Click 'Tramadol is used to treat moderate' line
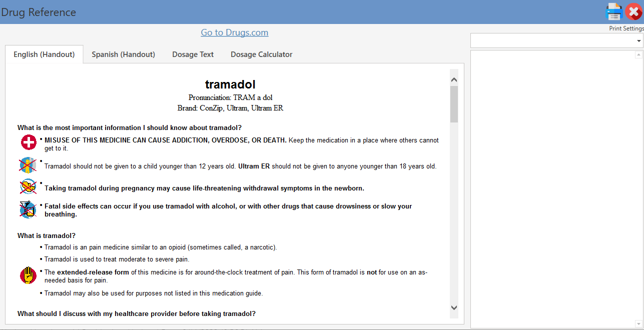Viewport: 644px width, 330px height. 117,259
